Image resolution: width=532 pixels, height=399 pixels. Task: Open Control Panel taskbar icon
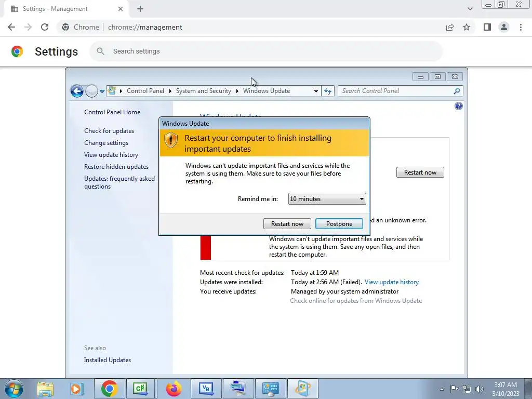(x=270, y=389)
